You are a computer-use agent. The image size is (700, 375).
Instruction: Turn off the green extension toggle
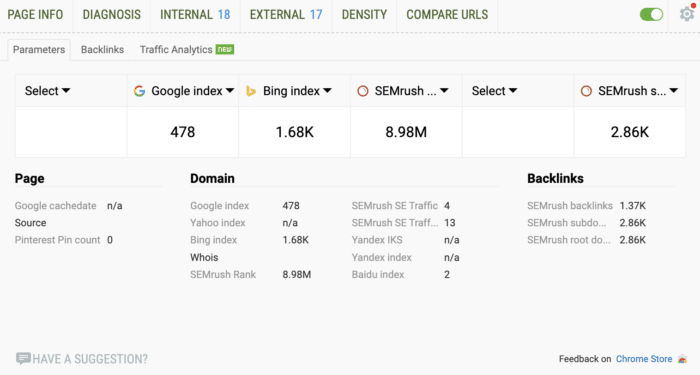(x=651, y=14)
